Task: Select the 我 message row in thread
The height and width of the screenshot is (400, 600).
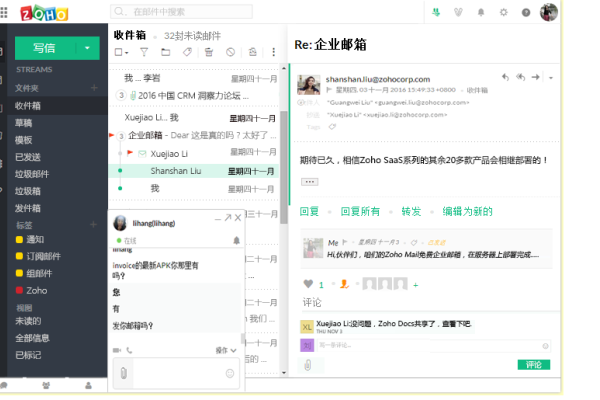Action: coord(194,188)
